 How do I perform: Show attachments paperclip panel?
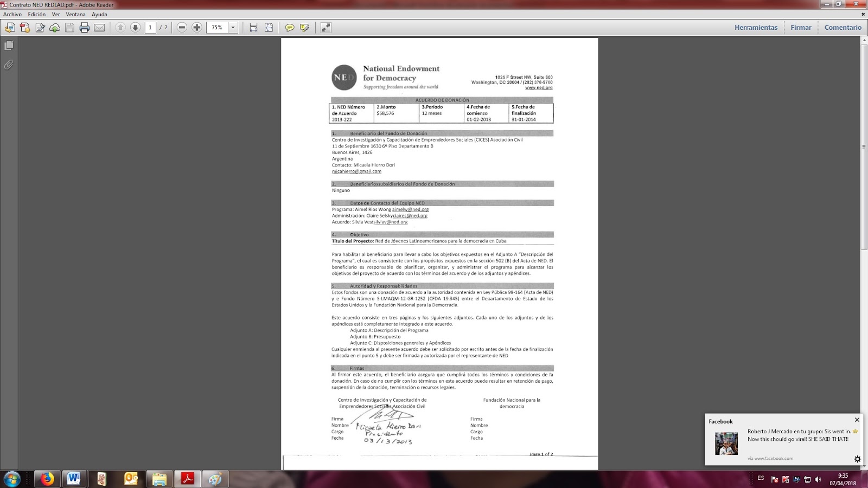coord(9,65)
